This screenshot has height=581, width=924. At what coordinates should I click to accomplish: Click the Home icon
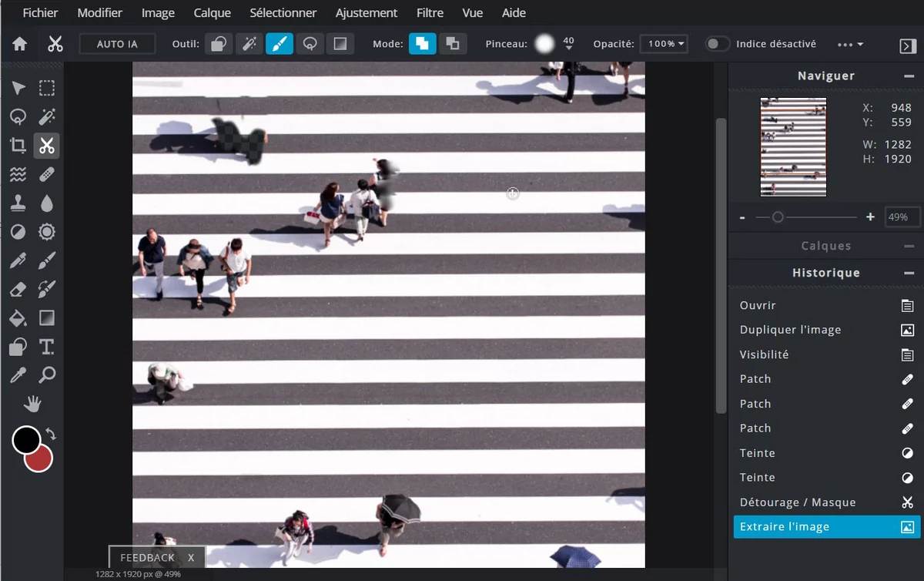20,44
